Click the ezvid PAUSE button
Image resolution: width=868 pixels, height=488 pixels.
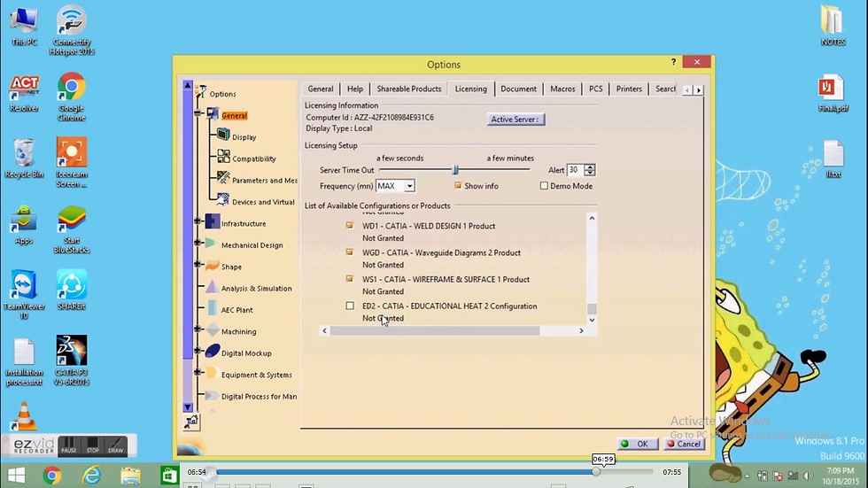[x=69, y=446]
